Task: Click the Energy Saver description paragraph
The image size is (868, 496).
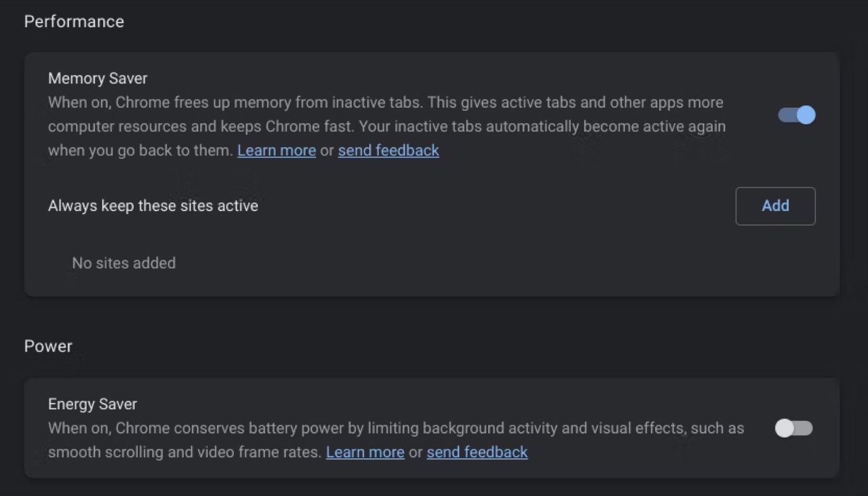Action: (x=395, y=429)
